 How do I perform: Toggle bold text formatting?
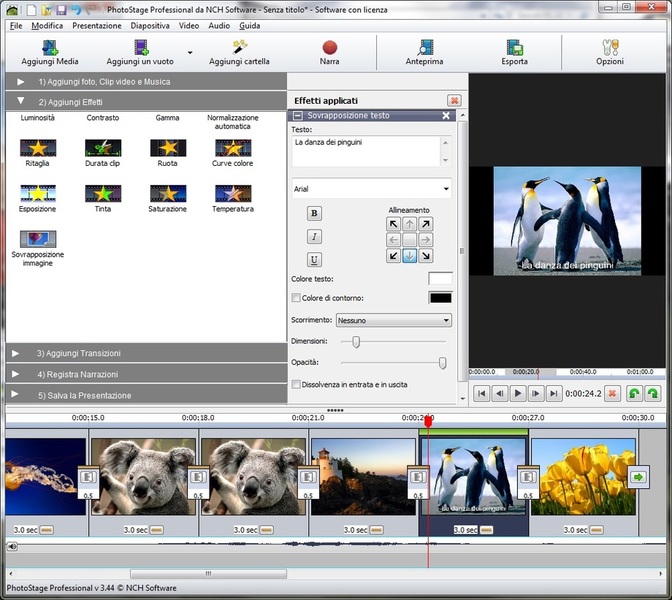[314, 213]
